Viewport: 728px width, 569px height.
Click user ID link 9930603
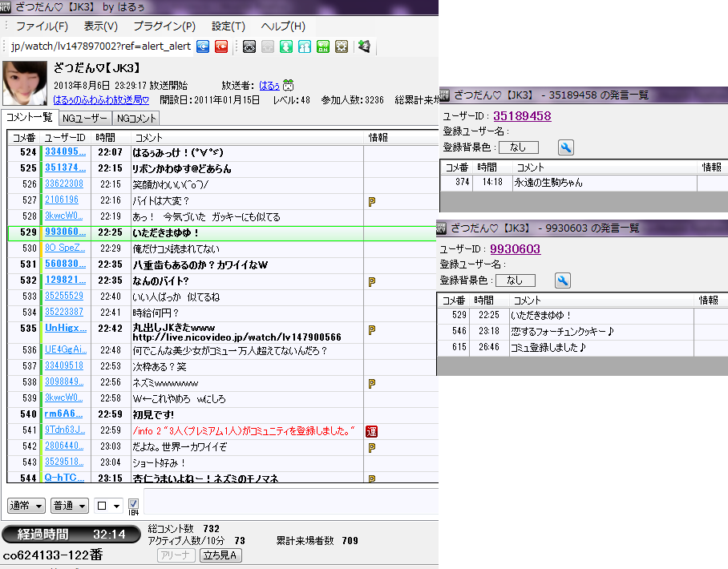(515, 249)
